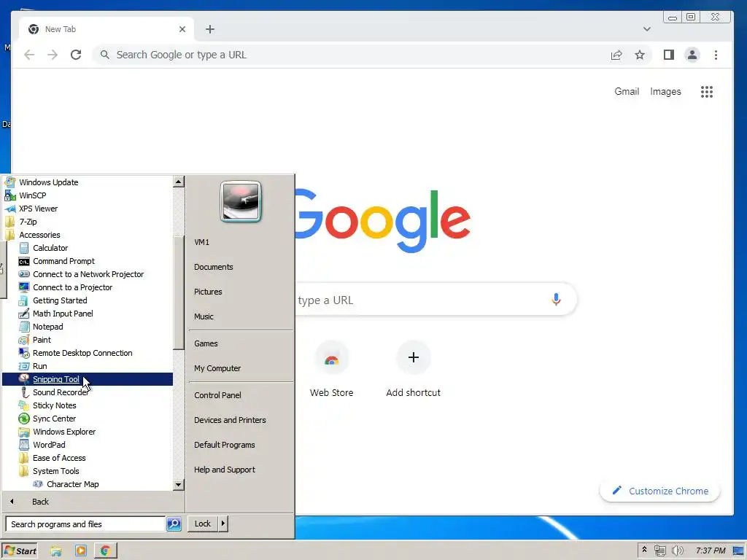Open Character Map under System Tools
The image size is (747, 560).
72,484
